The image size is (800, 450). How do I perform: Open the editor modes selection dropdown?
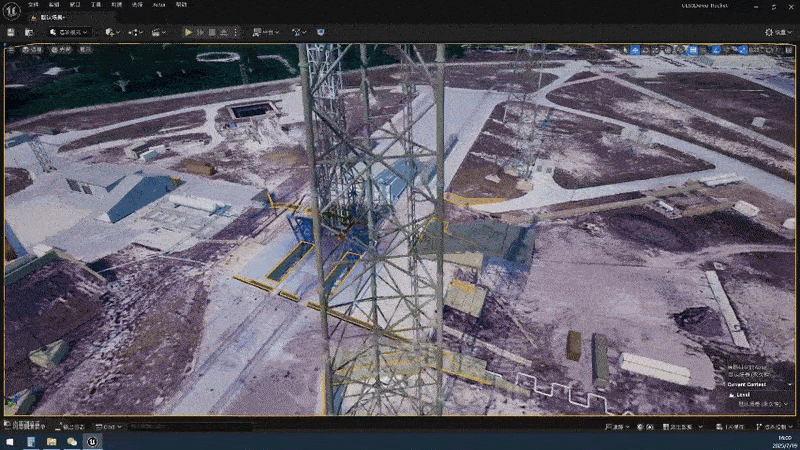click(70, 32)
